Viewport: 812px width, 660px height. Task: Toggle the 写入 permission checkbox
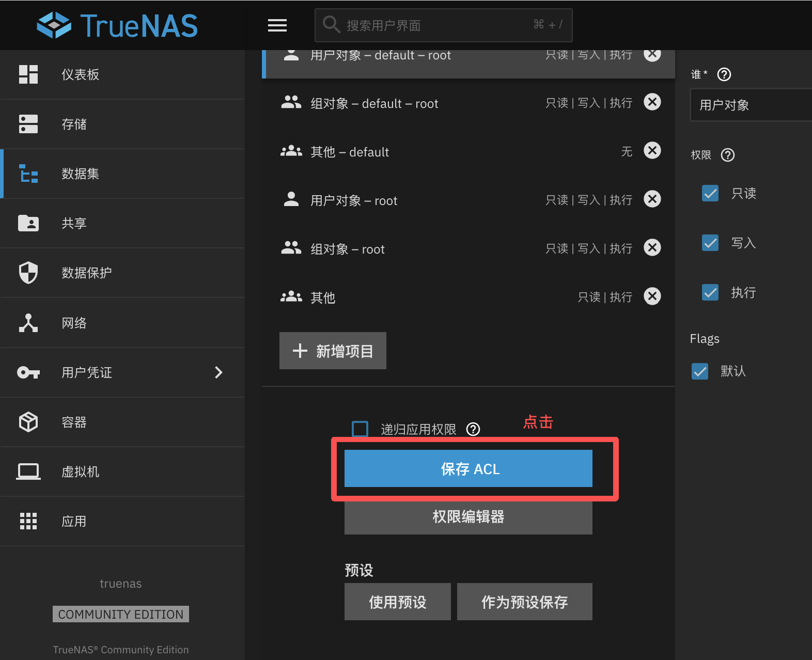[x=710, y=243]
